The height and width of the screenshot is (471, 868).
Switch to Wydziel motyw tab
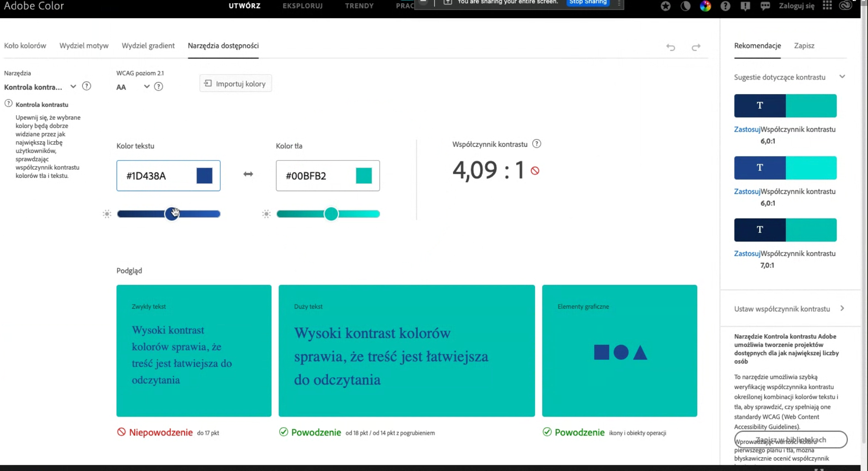[84, 46]
